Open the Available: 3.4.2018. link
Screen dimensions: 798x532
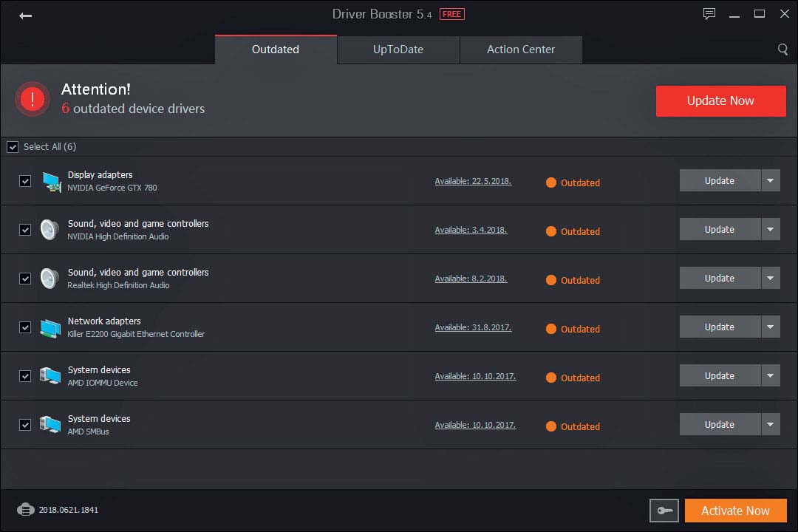[471, 230]
